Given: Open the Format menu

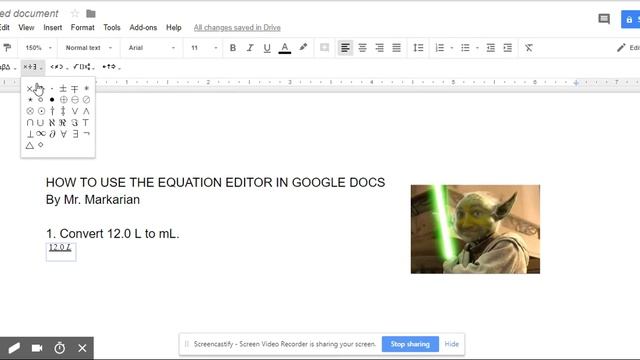Looking at the screenshot, I should (82, 27).
